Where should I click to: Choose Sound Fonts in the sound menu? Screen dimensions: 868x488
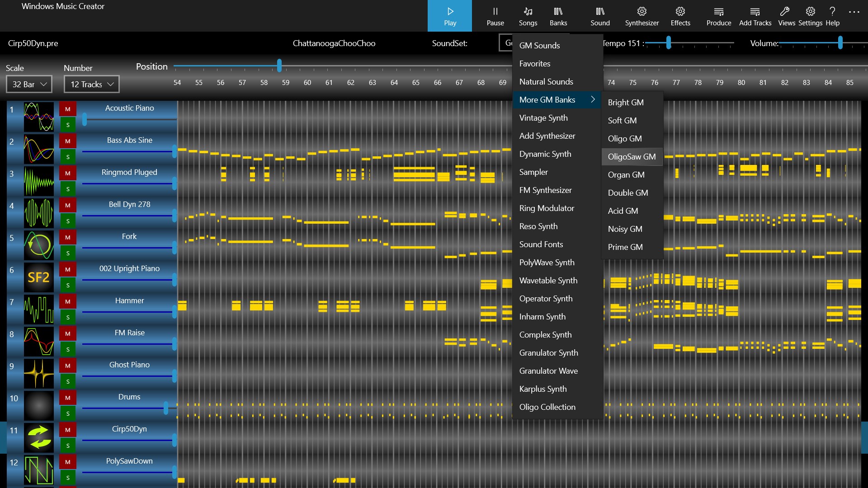pos(541,244)
